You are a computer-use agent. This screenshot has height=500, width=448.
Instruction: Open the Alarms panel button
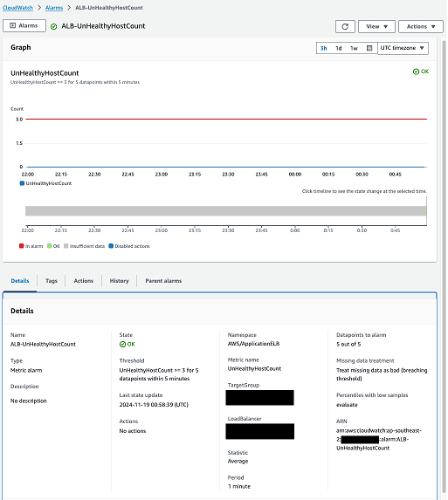(24, 26)
